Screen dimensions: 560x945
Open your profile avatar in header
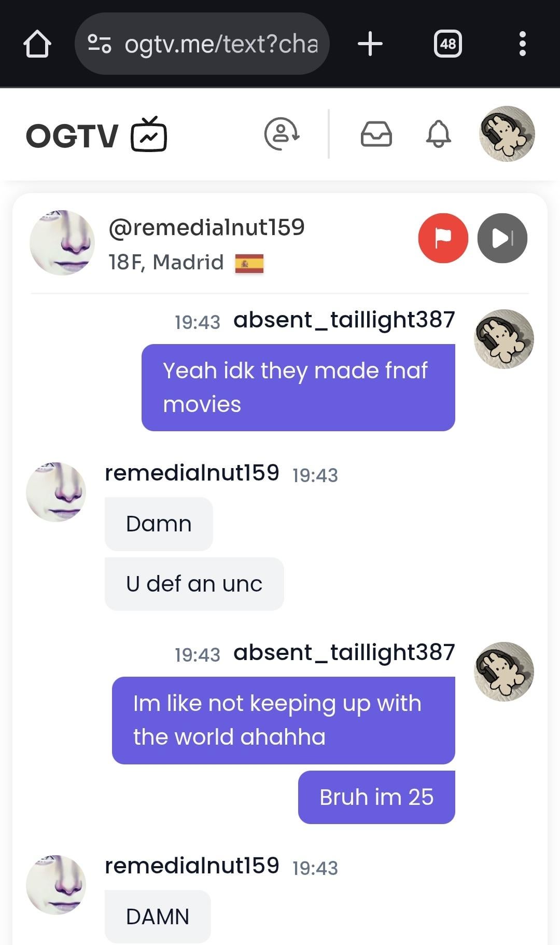(x=507, y=134)
